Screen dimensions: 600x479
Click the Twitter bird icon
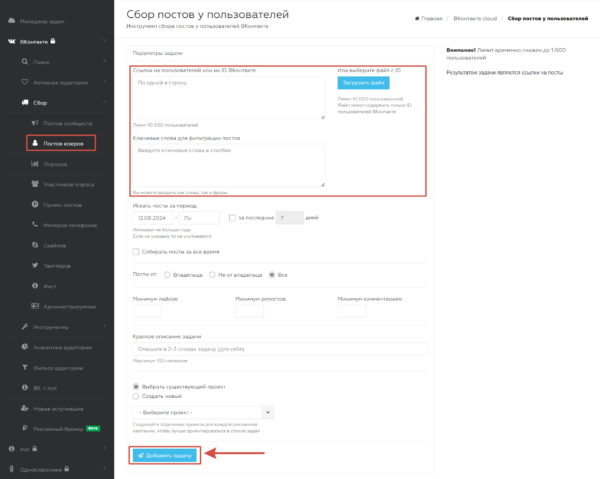point(35,265)
